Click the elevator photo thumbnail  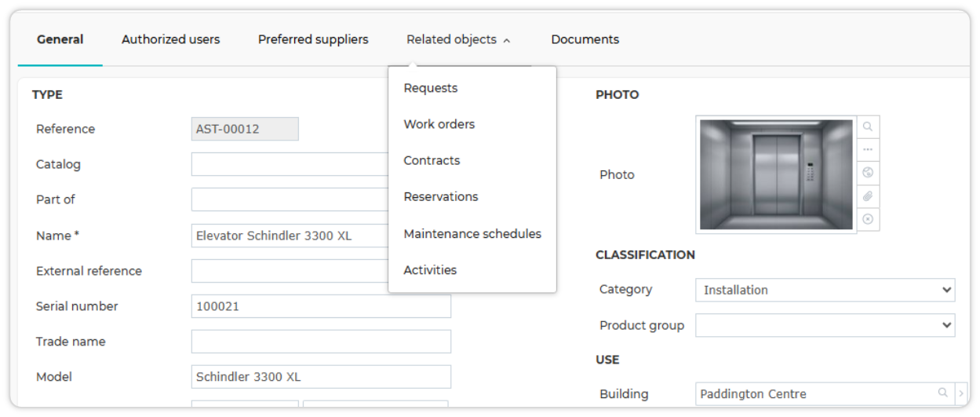[x=776, y=174]
